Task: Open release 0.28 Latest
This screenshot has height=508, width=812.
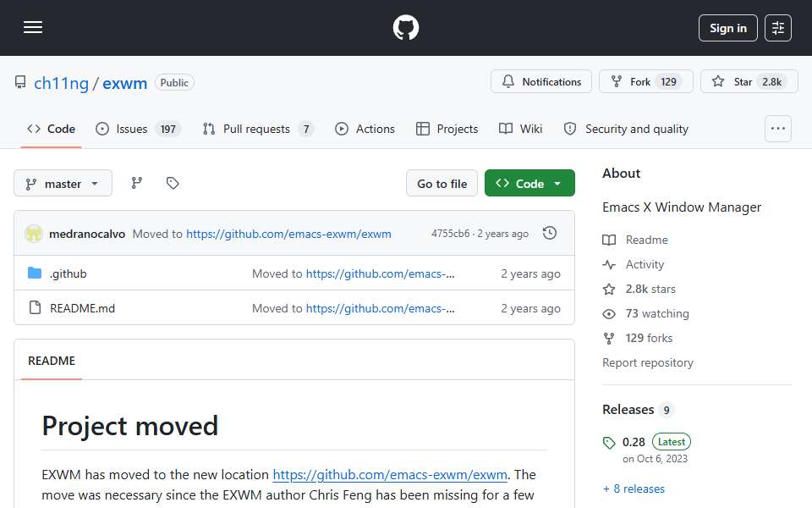Action: pyautogui.click(x=656, y=442)
